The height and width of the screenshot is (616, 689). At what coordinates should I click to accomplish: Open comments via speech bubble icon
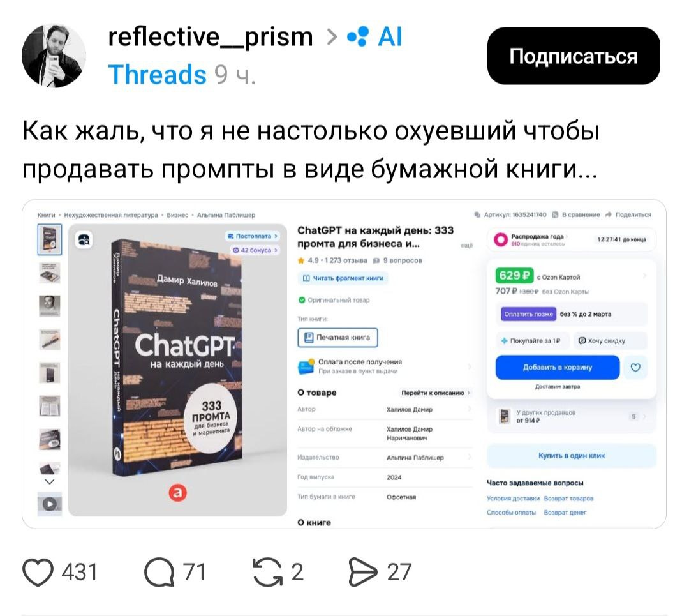[159, 572]
